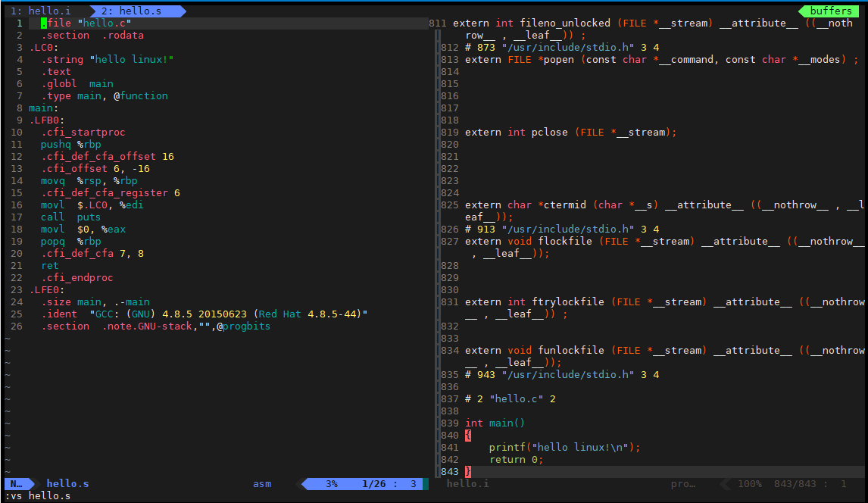868x503 pixels.
Task: Click the 3% position indicator
Action: coord(332,483)
